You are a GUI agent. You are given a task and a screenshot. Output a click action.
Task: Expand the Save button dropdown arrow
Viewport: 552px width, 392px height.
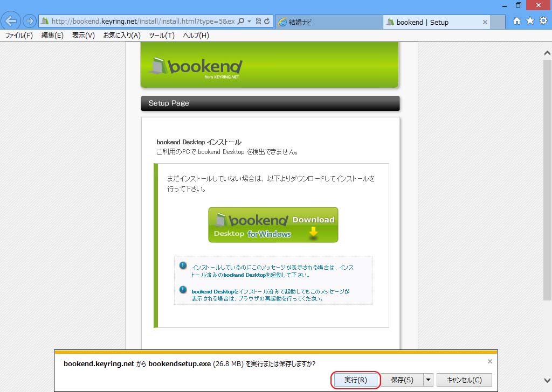tap(429, 380)
